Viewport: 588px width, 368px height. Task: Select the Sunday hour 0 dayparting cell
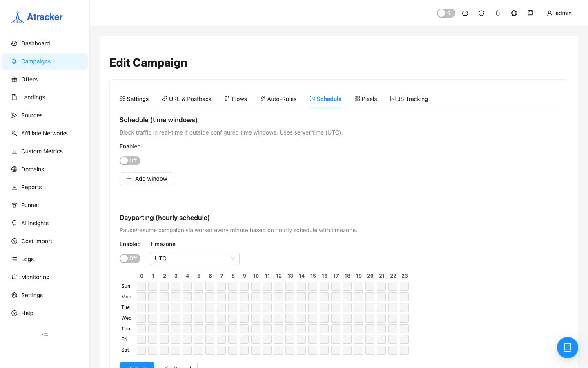[x=141, y=286]
